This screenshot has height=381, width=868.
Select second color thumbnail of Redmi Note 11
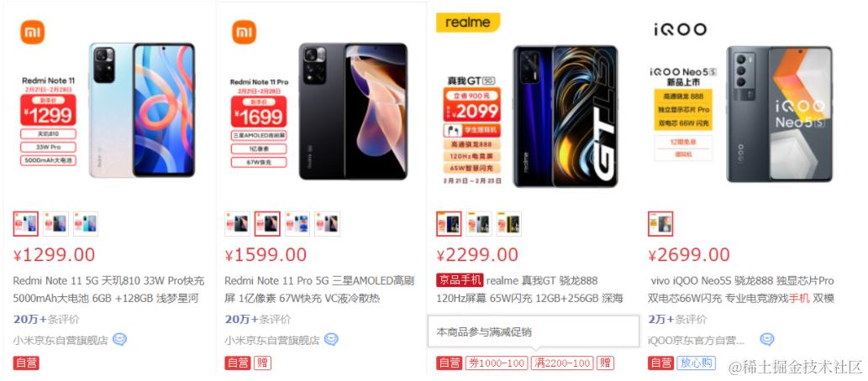(56, 223)
